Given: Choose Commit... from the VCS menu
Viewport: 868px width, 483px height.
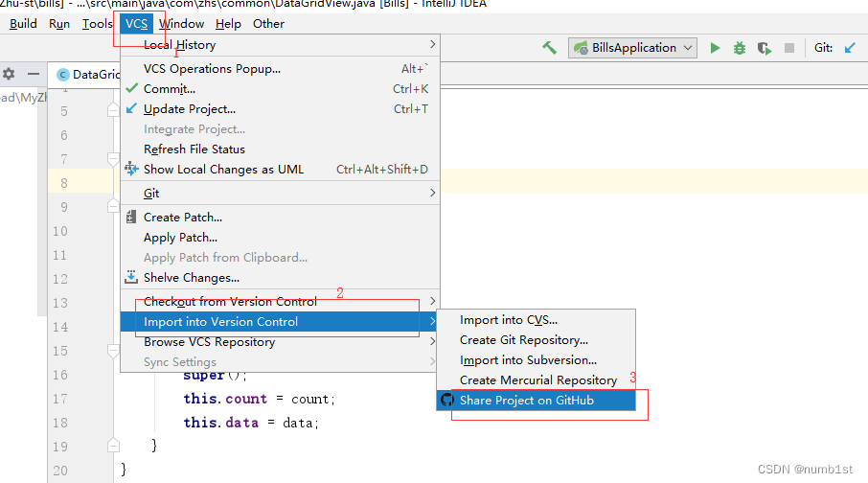Looking at the screenshot, I should tap(280, 88).
